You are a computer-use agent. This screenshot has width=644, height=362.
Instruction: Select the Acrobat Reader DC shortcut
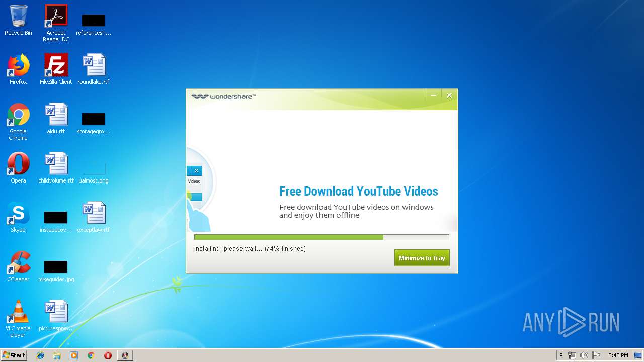56,23
